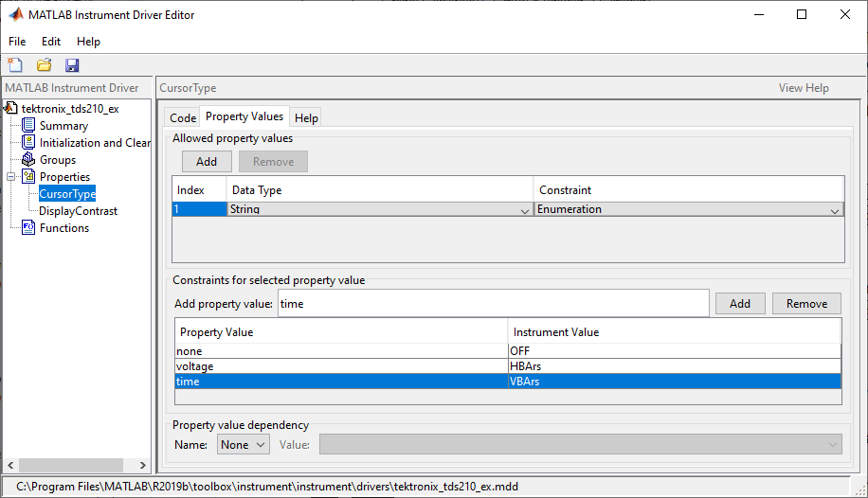
Task: Select the Property Values tab
Action: coord(244,116)
